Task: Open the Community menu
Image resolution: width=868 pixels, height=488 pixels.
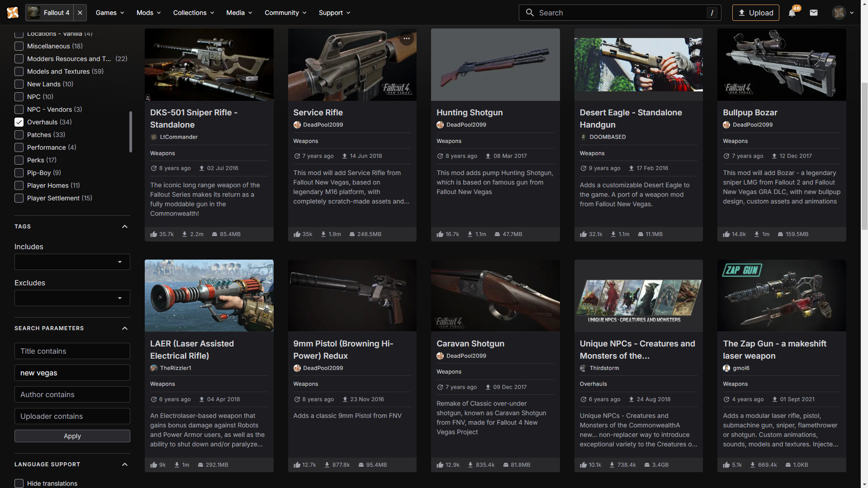Action: pyautogui.click(x=285, y=13)
